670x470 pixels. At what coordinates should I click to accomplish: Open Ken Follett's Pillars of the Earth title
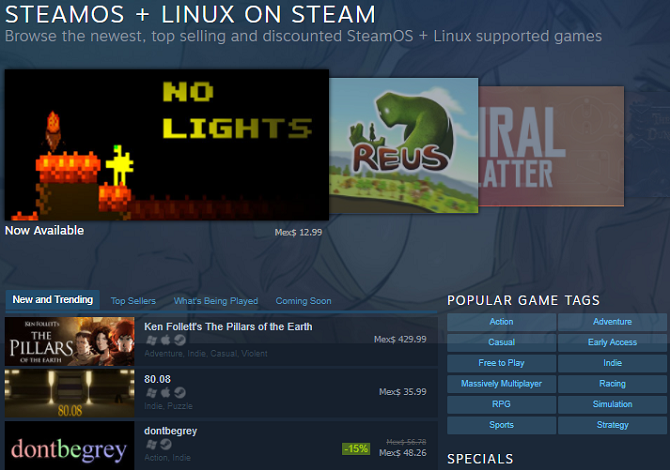click(x=228, y=327)
